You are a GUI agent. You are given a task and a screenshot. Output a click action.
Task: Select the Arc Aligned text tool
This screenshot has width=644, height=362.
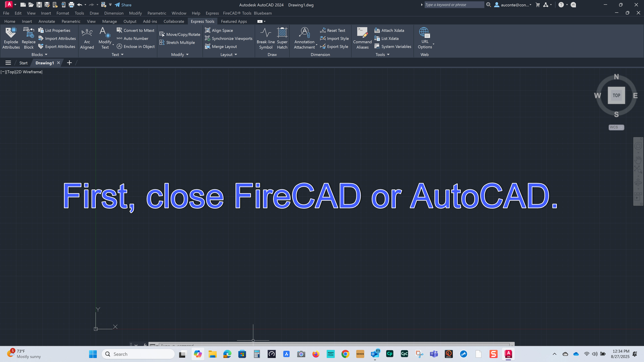pyautogui.click(x=87, y=38)
